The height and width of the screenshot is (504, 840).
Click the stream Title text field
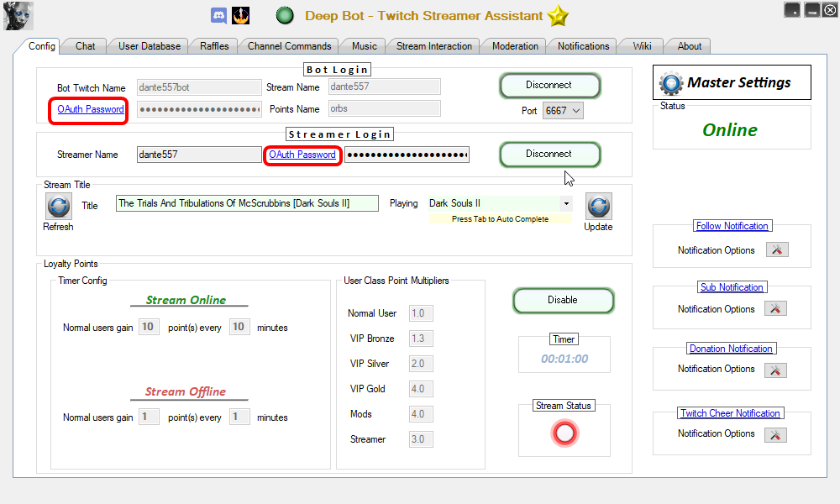[x=248, y=203]
